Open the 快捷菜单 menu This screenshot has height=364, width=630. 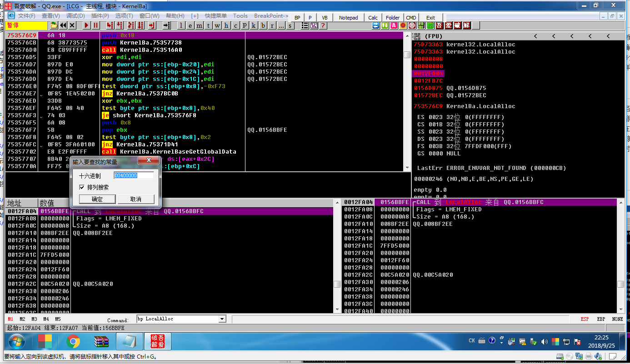(x=215, y=16)
